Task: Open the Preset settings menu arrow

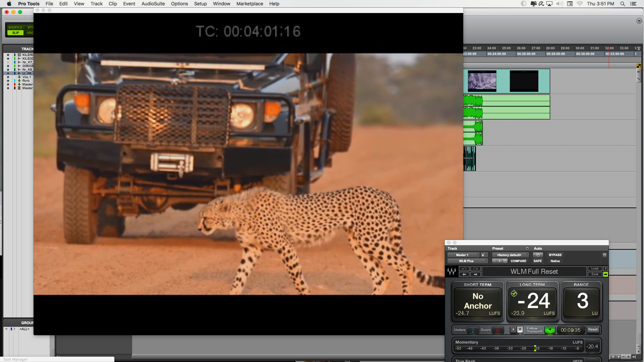Action: [527, 248]
